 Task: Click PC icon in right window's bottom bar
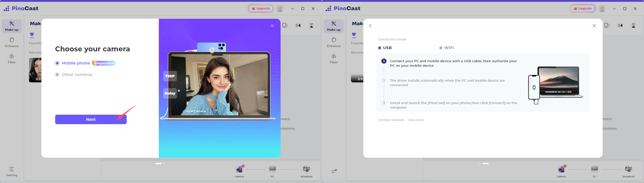(594, 169)
